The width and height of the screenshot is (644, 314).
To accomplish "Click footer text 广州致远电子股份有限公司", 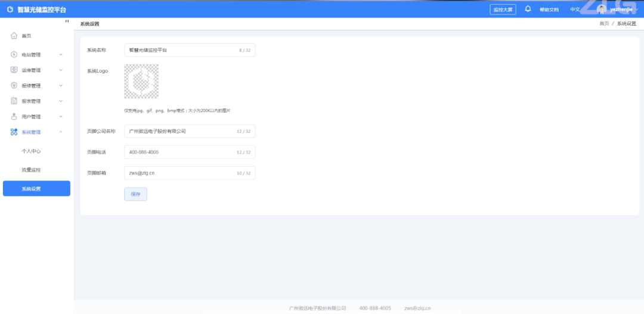I will 317,308.
